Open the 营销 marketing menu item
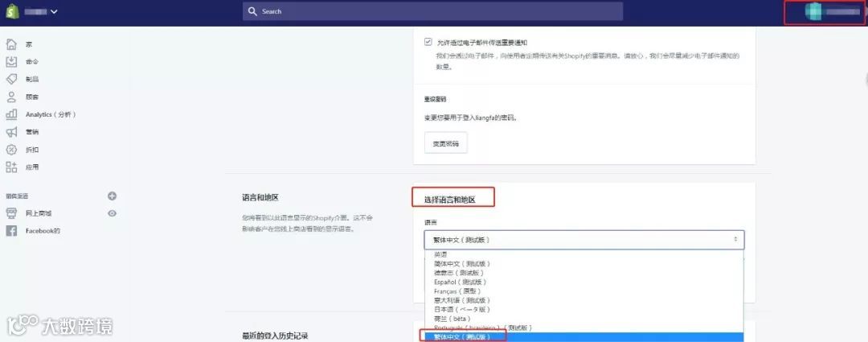Viewport: 868px width, 342px height. coord(32,132)
